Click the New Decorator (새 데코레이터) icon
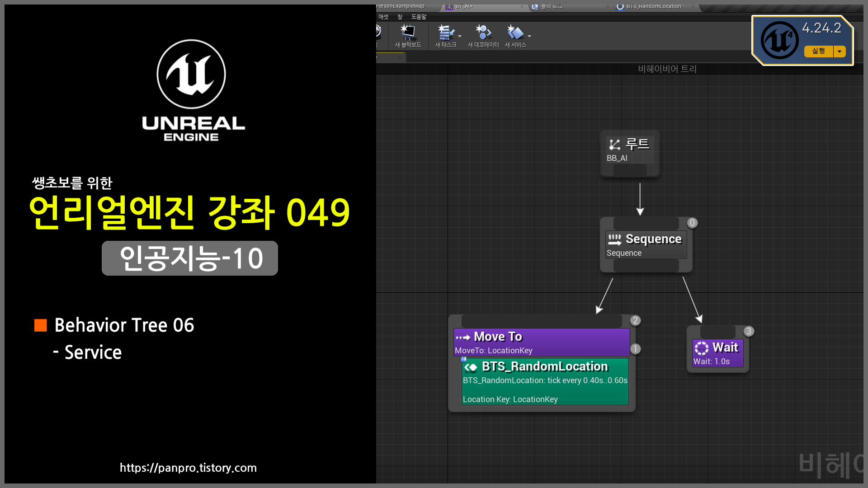868x488 pixels. coord(483,33)
